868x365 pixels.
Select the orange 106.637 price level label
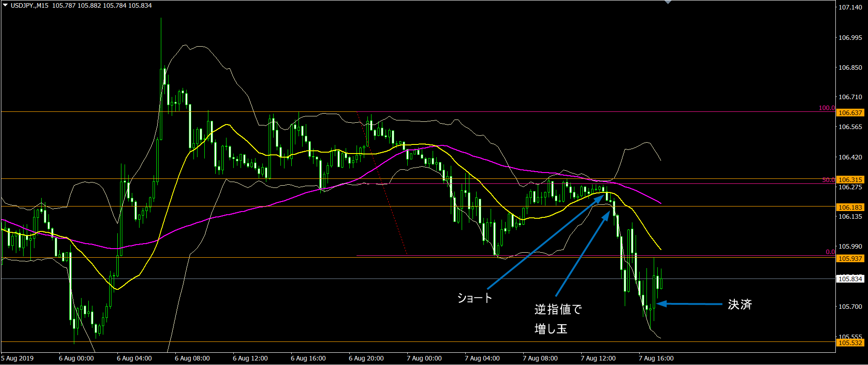point(850,113)
